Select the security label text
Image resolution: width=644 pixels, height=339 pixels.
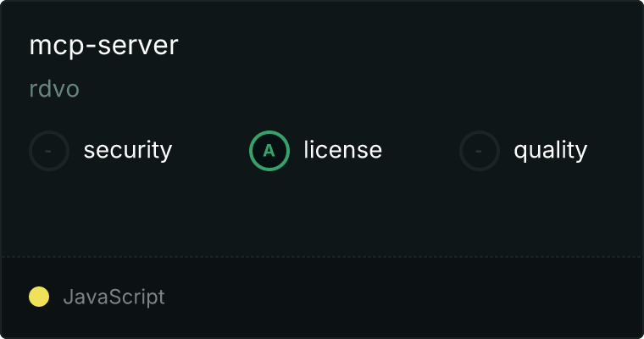[x=128, y=150]
